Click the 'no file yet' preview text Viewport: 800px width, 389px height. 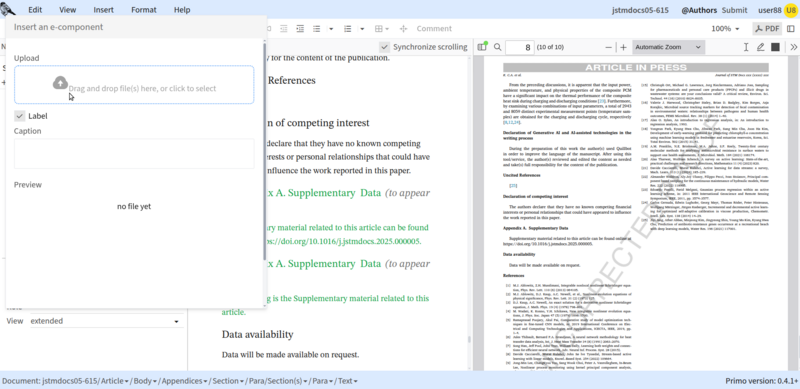tap(134, 206)
